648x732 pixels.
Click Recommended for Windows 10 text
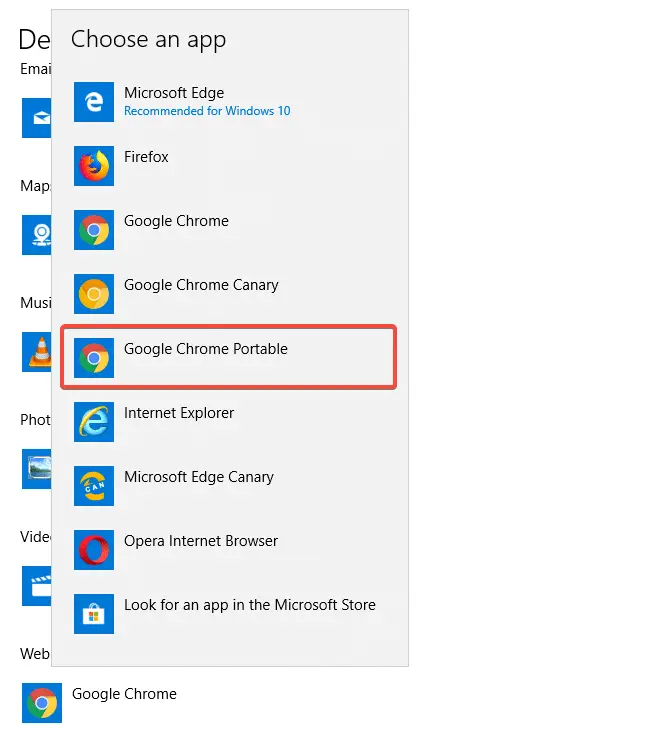[207, 111]
